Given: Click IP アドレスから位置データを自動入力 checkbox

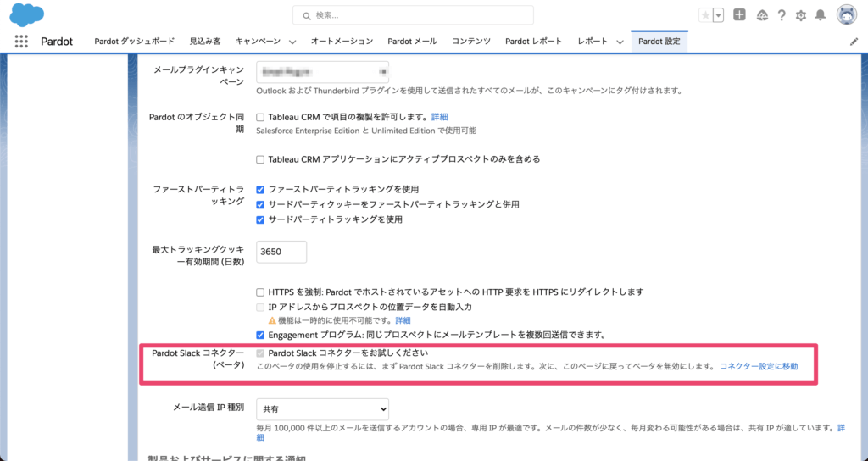Looking at the screenshot, I should point(260,307).
